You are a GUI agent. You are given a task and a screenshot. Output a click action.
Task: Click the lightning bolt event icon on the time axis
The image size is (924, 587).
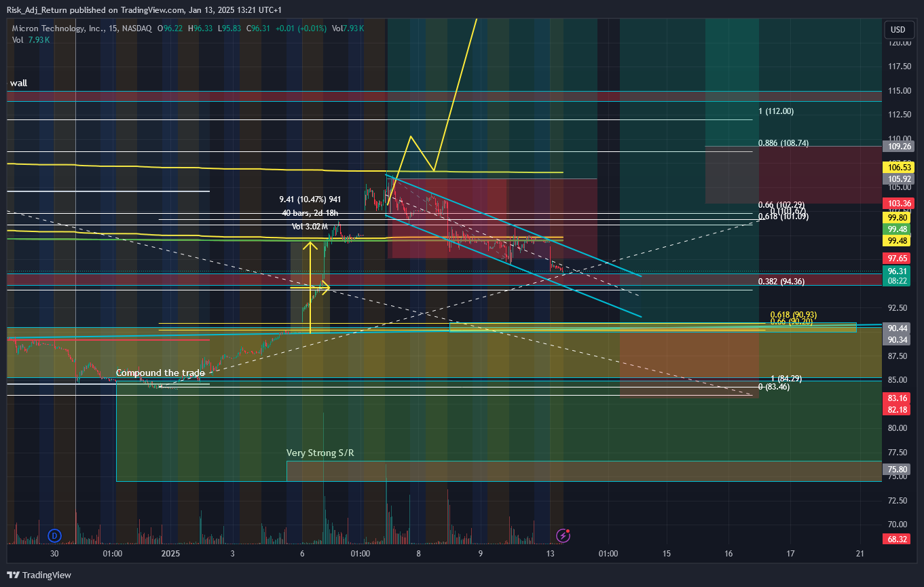563,536
